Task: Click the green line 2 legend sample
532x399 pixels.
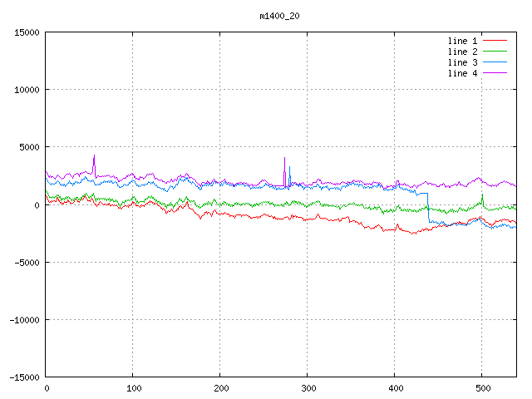Action: click(x=495, y=52)
